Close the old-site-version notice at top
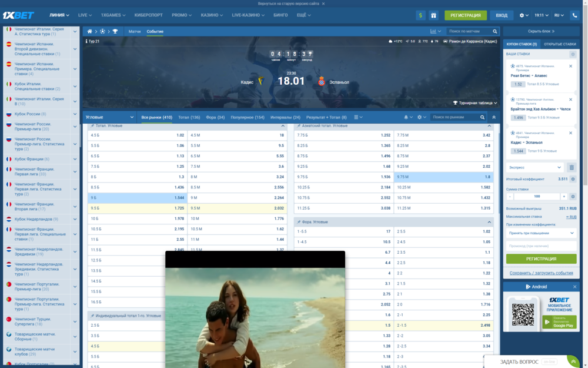The height and width of the screenshot is (368, 588). pos(323,4)
